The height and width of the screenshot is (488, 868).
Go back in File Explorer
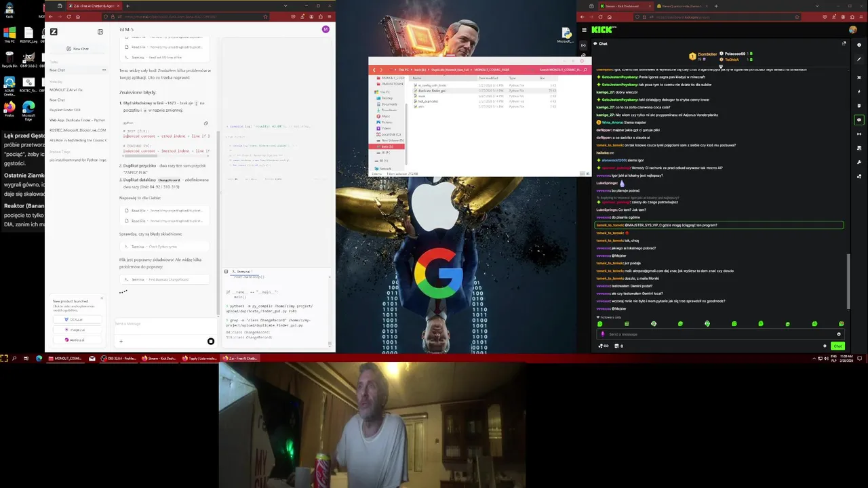pyautogui.click(x=374, y=70)
